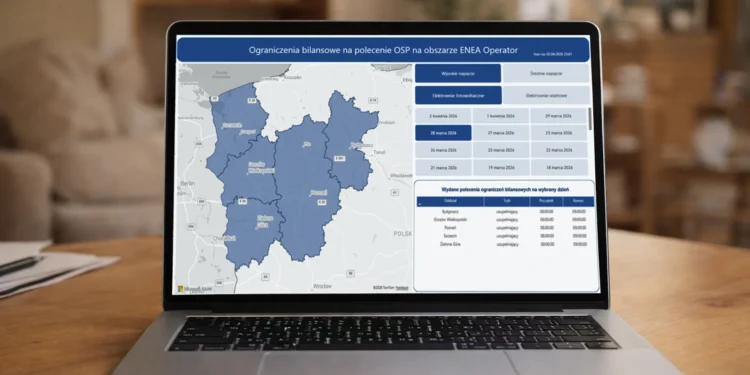Choose the date 2 kwietnia 2026

(x=443, y=116)
